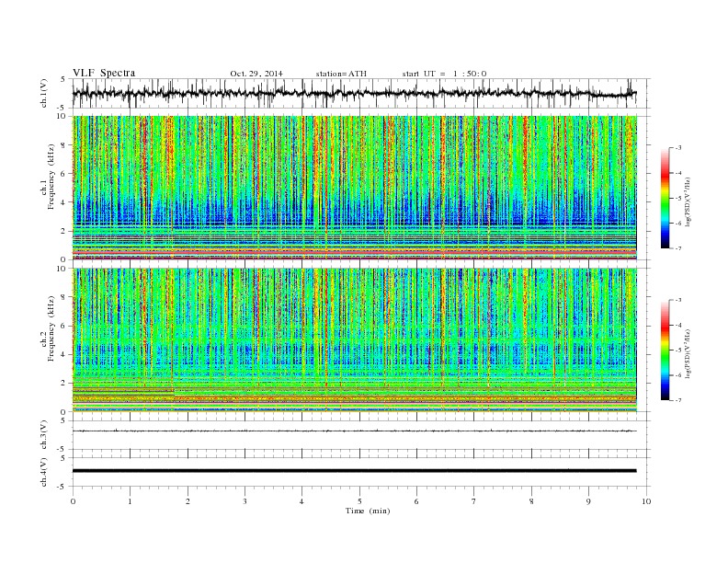Click the ch.2 PSD color scale bar

[x=665, y=350]
